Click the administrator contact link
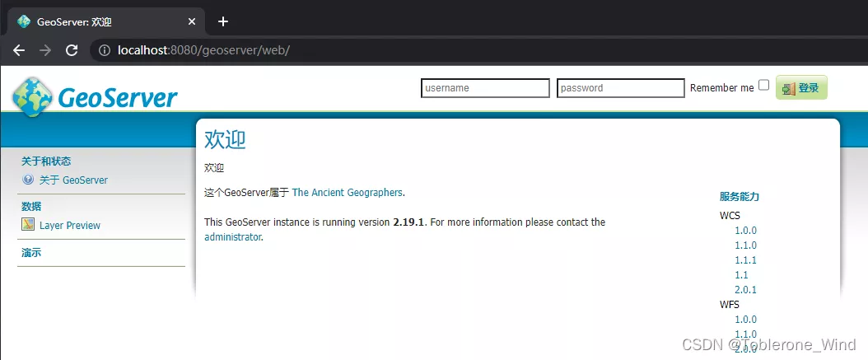The height and width of the screenshot is (360, 868). coord(232,237)
